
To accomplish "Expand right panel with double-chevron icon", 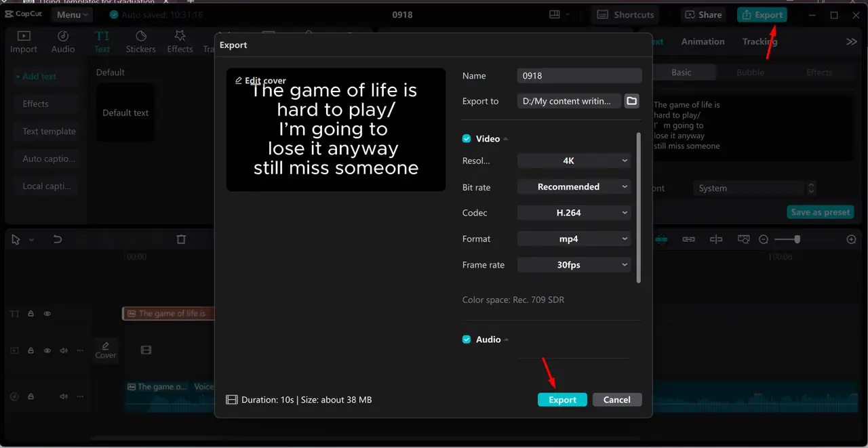I will (x=851, y=42).
